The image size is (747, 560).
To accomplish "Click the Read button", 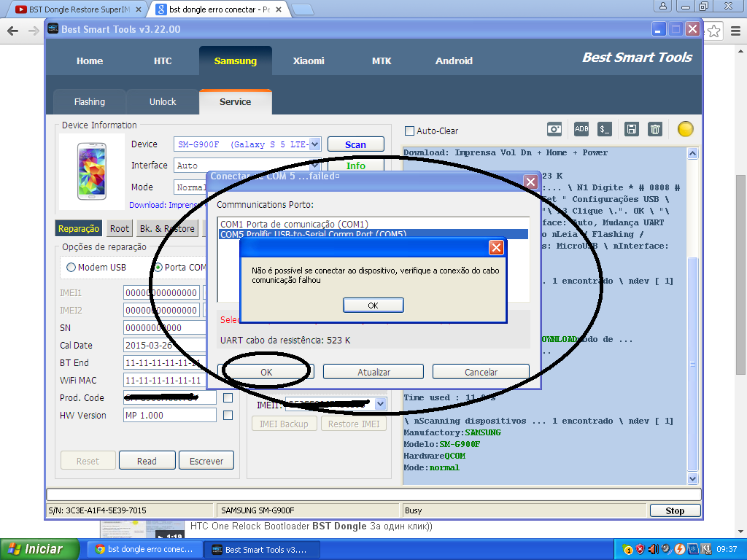I will [x=147, y=461].
